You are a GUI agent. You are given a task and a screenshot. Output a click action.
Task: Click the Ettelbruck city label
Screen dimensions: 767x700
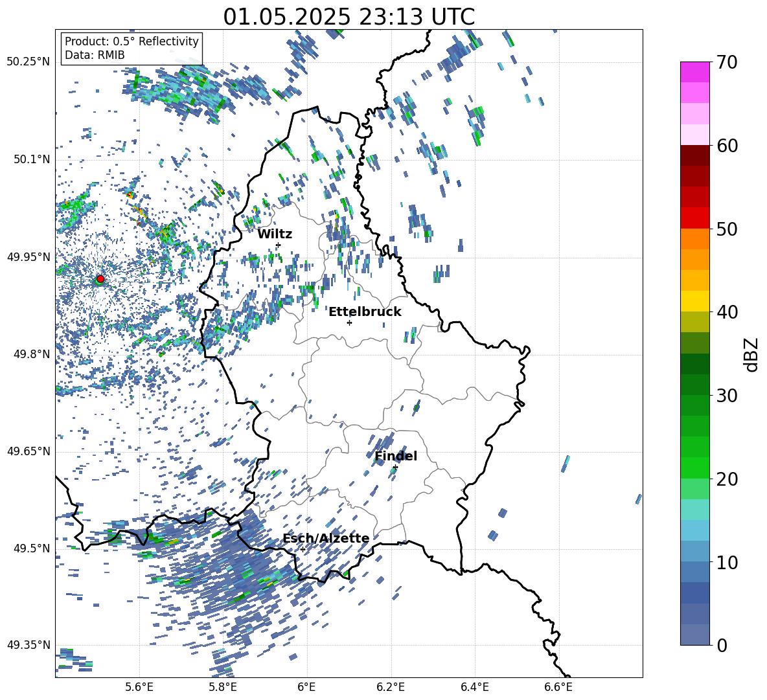(x=365, y=312)
